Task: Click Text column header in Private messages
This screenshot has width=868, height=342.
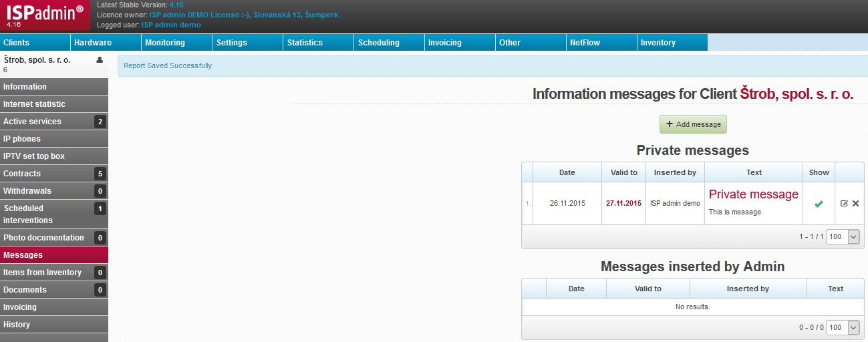Action: click(754, 172)
